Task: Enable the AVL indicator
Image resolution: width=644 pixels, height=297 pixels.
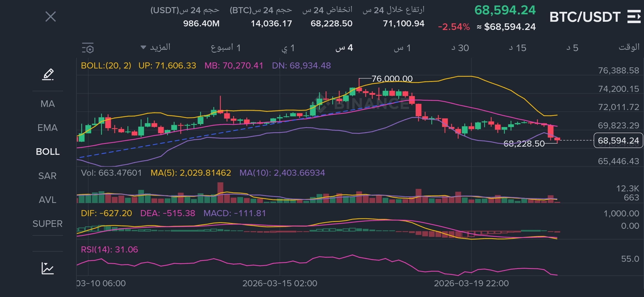Action: tap(48, 200)
